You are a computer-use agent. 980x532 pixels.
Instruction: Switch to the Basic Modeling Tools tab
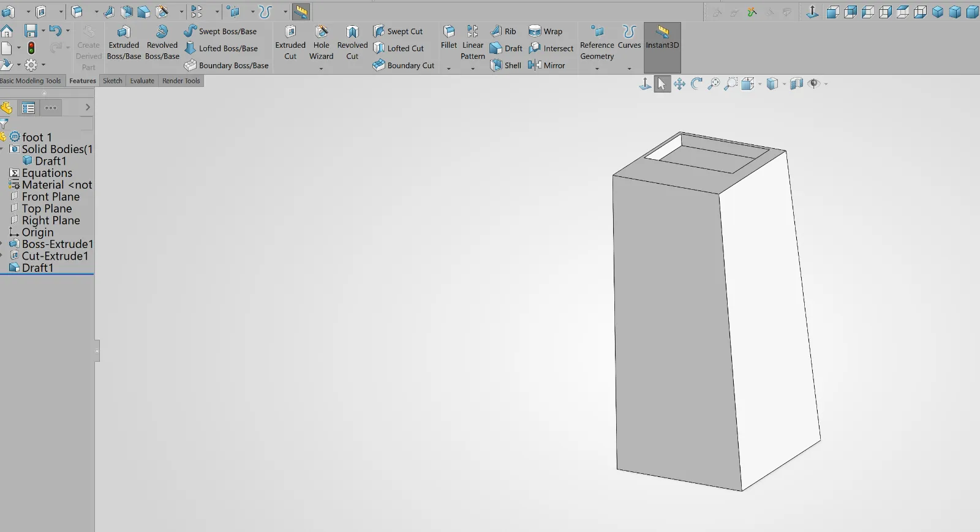coord(31,81)
